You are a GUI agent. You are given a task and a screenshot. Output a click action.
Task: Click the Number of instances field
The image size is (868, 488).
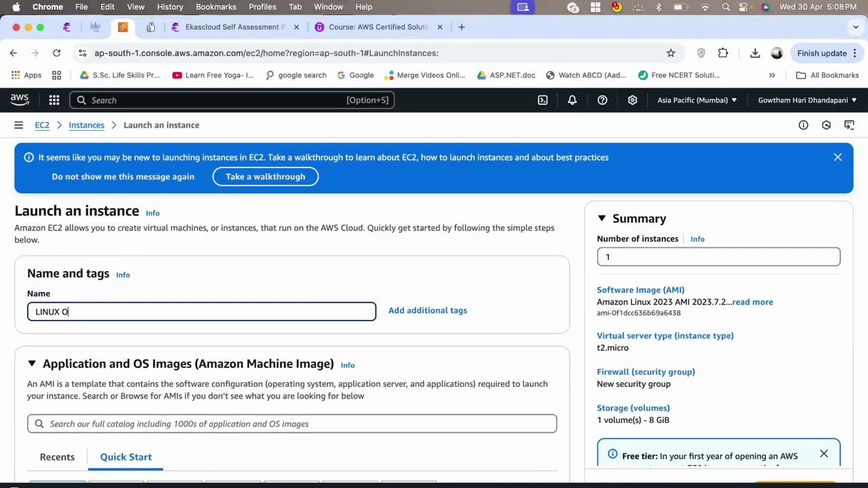coord(718,257)
